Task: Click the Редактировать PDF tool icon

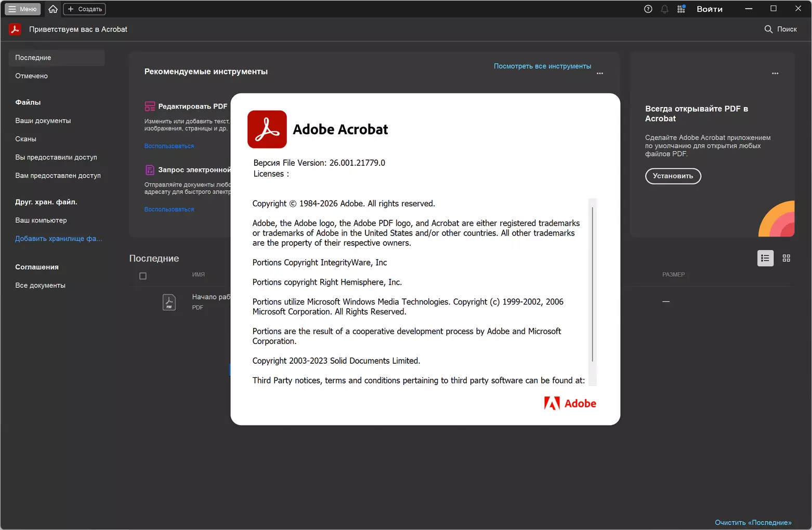Action: (150, 107)
